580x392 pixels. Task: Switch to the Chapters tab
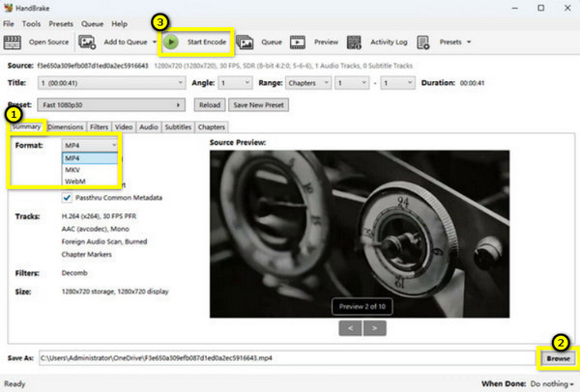(x=211, y=126)
